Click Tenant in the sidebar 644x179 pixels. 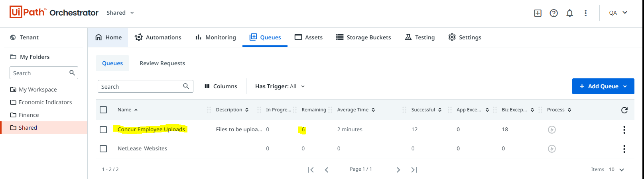[x=29, y=37]
